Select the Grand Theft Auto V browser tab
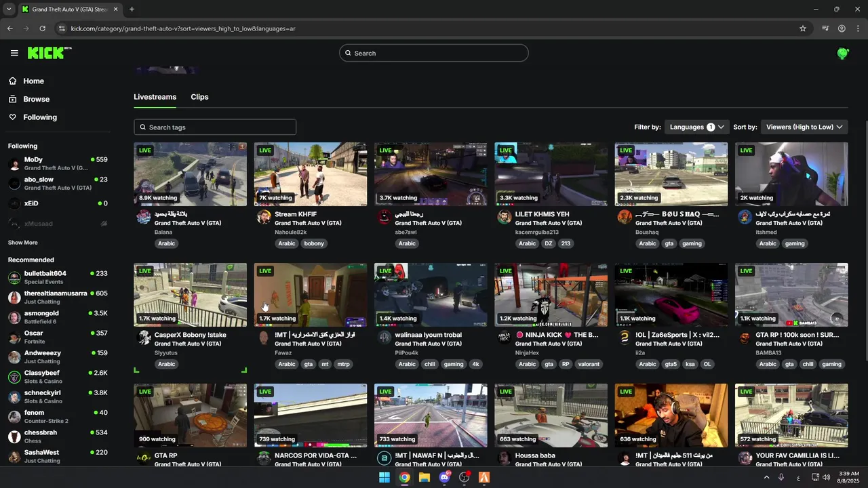The width and height of the screenshot is (868, 488). 70,9
